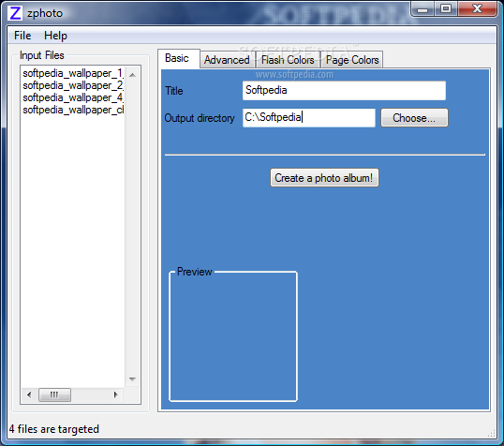
Task: Click the horizontal scroll left arrow
Action: [x=29, y=394]
